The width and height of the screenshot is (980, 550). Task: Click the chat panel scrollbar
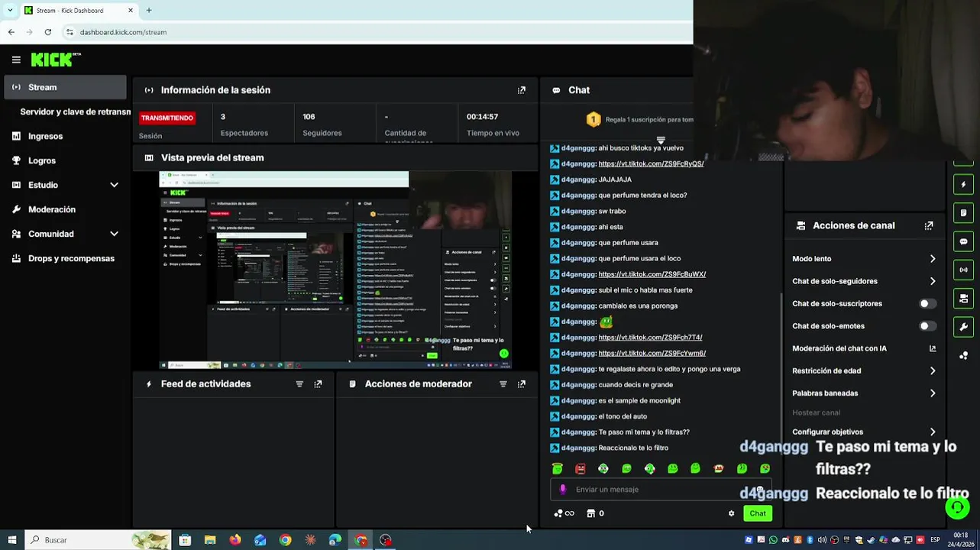click(781, 374)
